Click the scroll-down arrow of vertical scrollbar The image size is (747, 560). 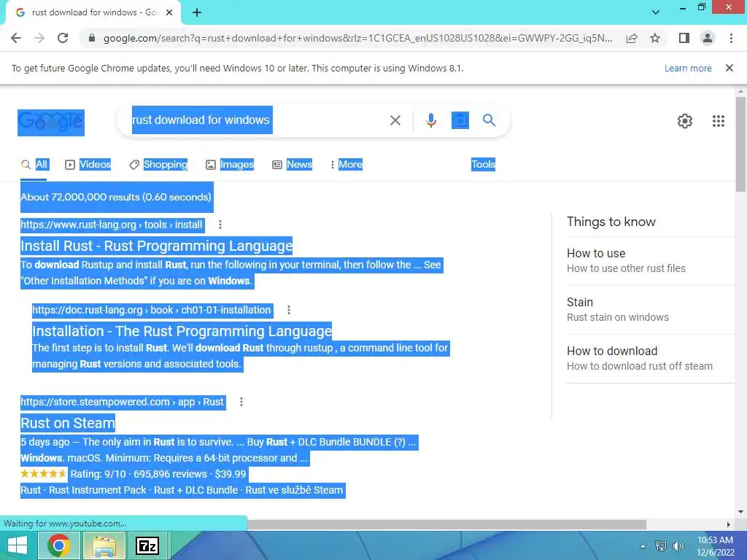coord(740,511)
